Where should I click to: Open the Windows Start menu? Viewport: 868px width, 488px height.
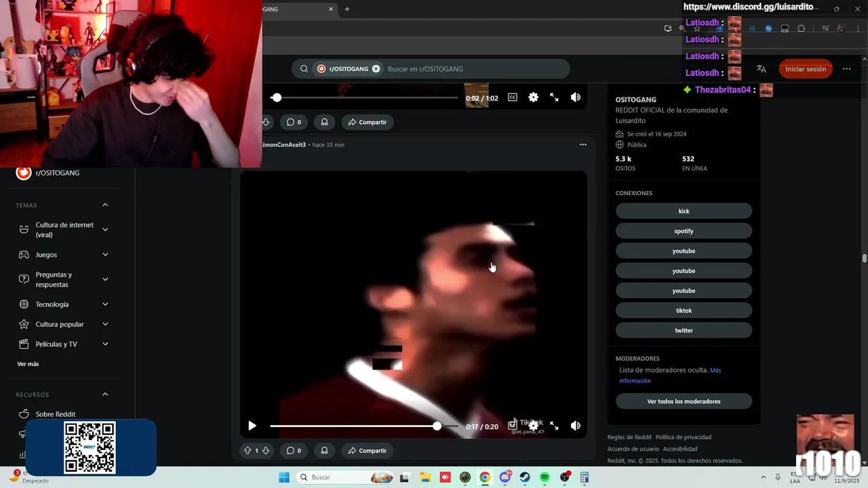[284, 477]
